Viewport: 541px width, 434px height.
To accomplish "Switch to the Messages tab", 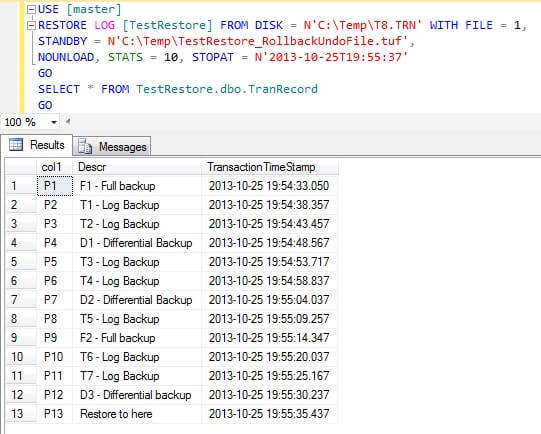I will [112, 147].
